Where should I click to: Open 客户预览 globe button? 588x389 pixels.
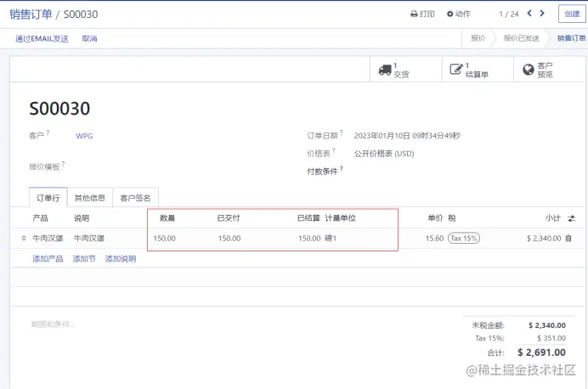[x=550, y=70]
